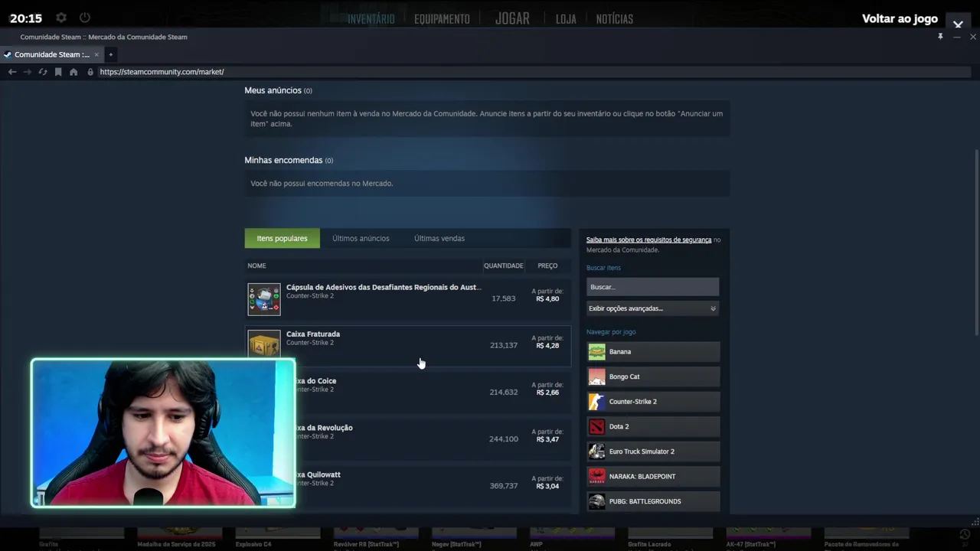This screenshot has height=551, width=980.
Task: Click the Euro Truck Simulator 2 icon
Action: click(x=596, y=452)
